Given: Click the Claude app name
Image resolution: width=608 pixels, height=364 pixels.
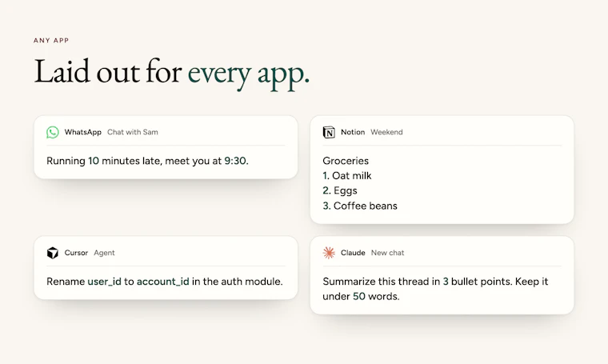Looking at the screenshot, I should click(353, 253).
